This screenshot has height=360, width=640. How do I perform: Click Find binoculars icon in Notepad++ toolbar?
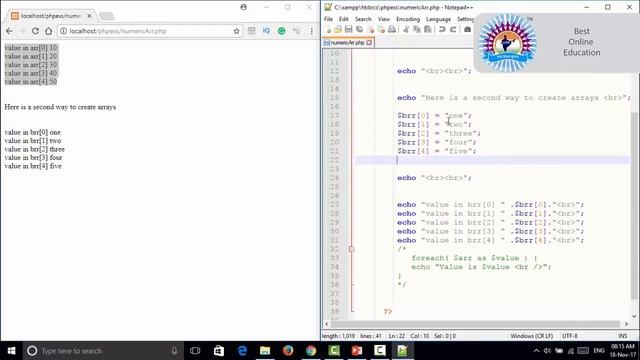tap(467, 29)
